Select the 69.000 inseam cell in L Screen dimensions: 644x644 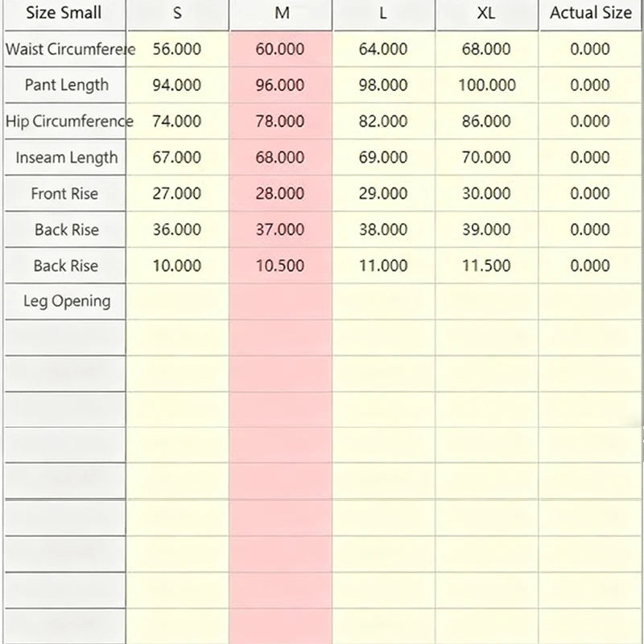(x=384, y=157)
